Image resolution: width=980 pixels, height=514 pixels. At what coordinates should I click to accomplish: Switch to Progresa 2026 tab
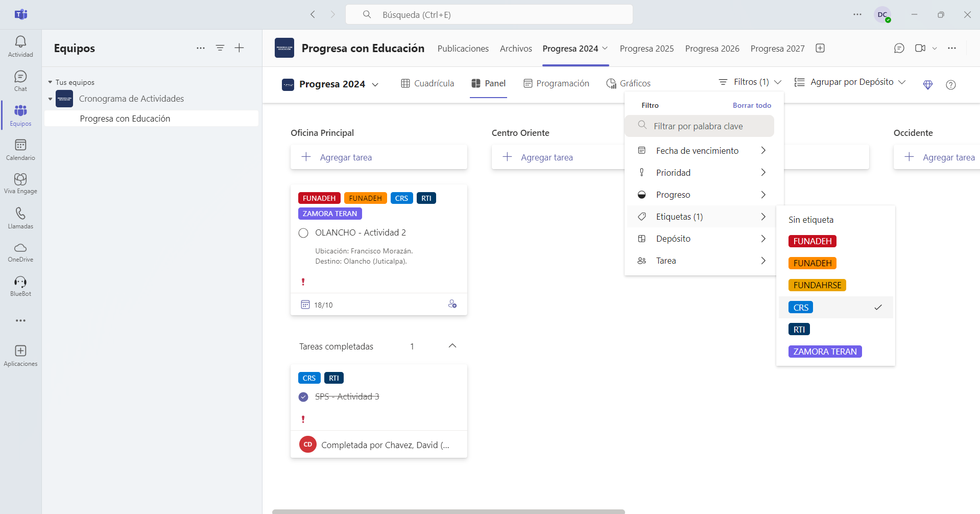(712, 49)
